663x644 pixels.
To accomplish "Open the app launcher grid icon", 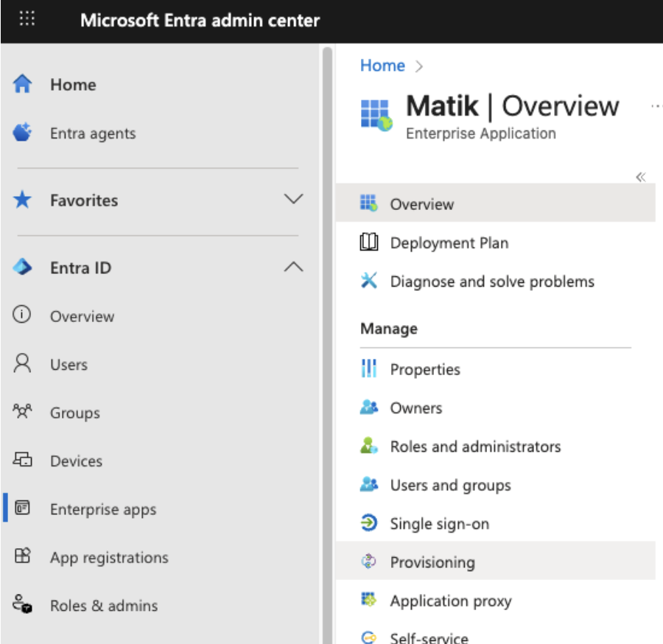I will [27, 20].
